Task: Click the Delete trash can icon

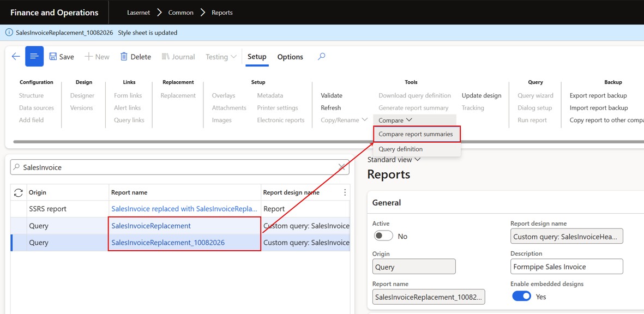Action: tap(124, 57)
